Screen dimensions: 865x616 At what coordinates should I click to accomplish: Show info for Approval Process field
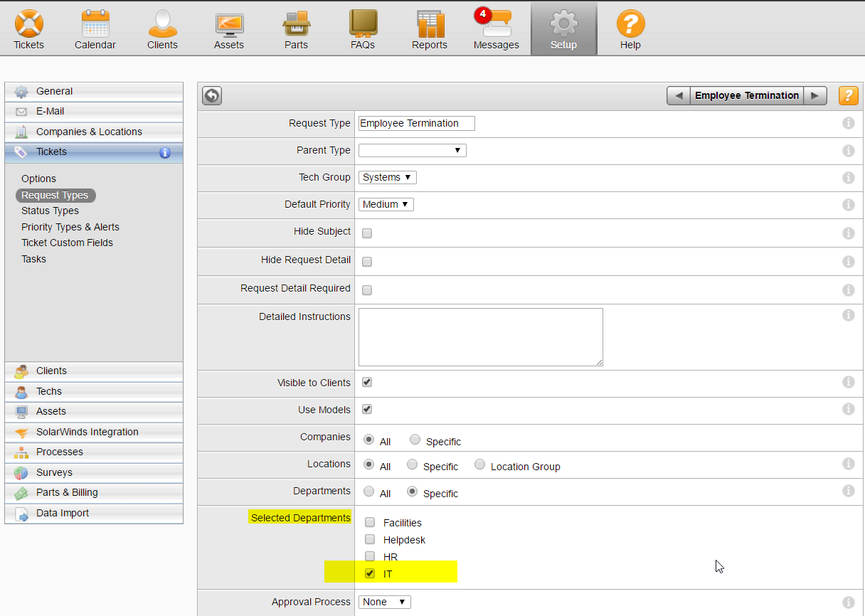[848, 602]
